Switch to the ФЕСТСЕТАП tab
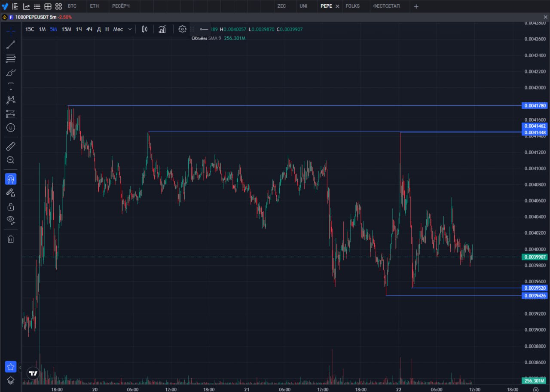550x392 pixels. (x=386, y=6)
